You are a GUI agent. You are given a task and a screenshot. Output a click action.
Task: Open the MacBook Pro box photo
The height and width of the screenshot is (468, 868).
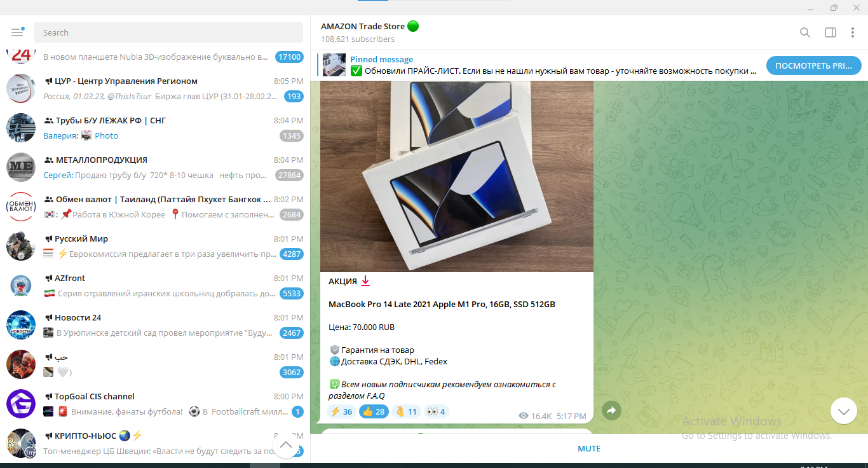click(x=457, y=176)
